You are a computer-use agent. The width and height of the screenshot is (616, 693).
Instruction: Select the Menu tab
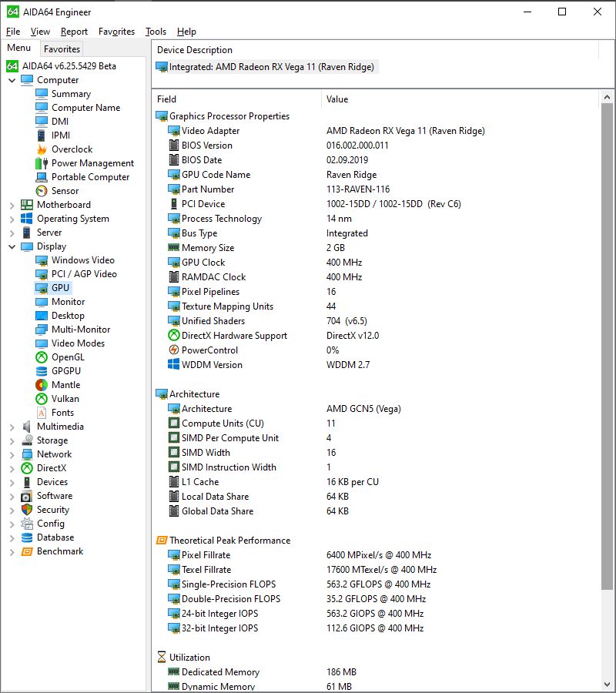[x=19, y=48]
